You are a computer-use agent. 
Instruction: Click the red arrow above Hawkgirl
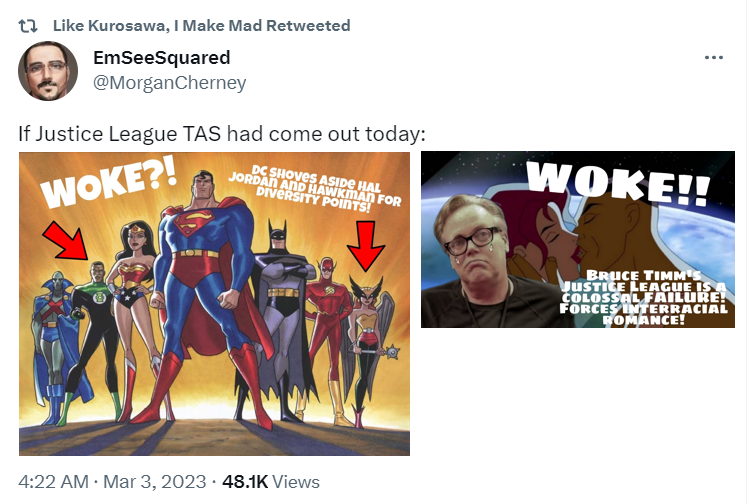click(x=366, y=246)
